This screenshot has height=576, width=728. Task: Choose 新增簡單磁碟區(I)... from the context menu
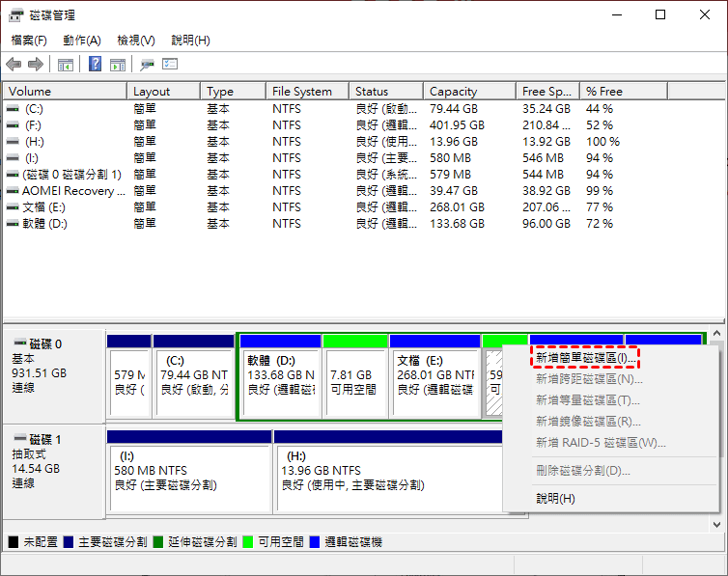coord(586,358)
